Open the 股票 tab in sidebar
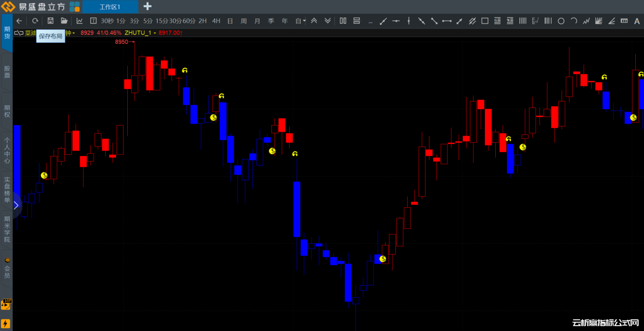 7,72
